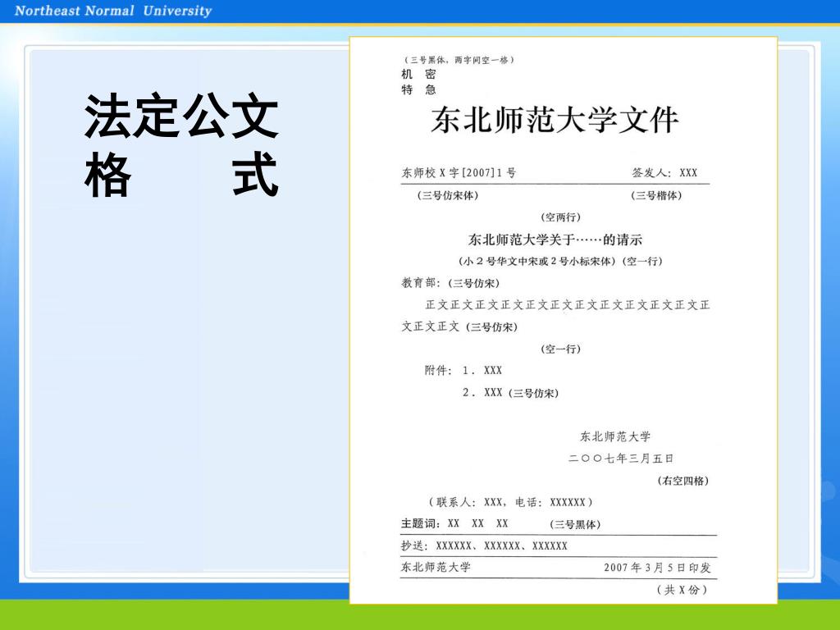Click attachment line 2. XXX (三号仿宋)
The image size is (840, 630).
(x=510, y=393)
